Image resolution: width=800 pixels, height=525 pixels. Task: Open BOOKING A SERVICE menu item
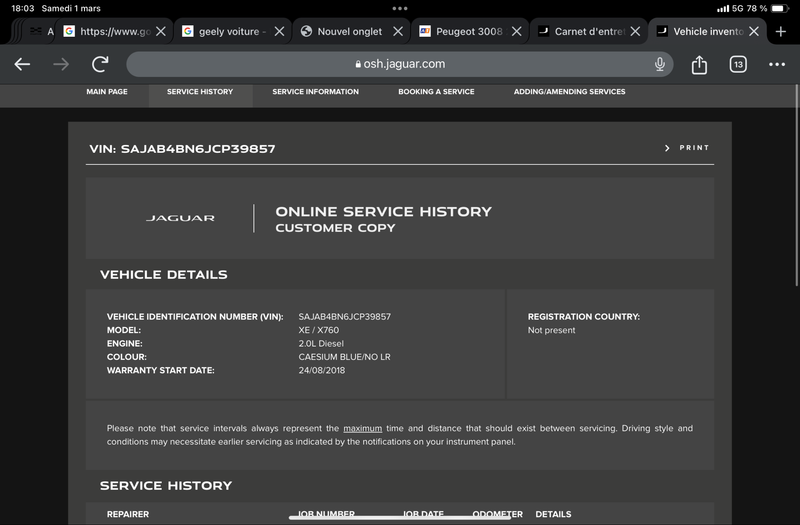click(436, 92)
